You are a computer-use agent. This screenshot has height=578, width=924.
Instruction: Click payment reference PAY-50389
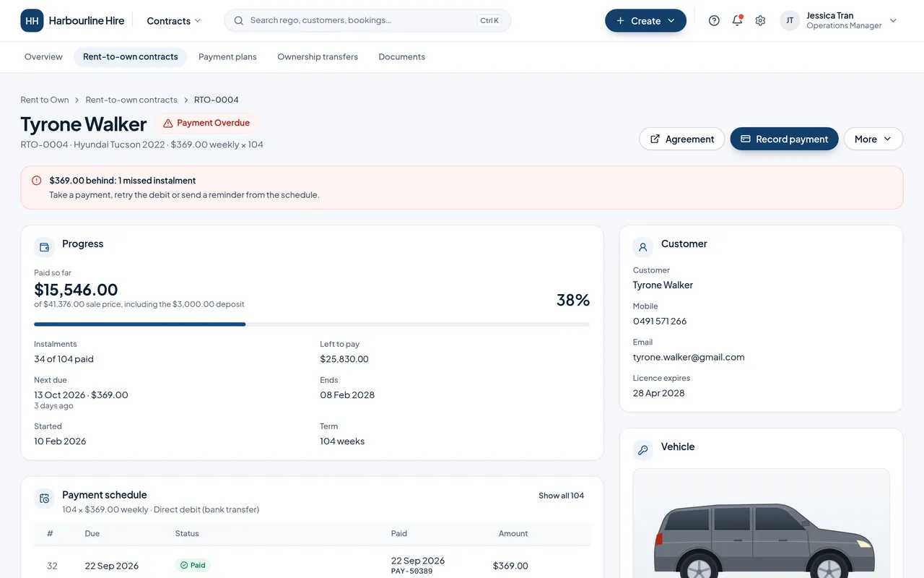pyautogui.click(x=412, y=571)
